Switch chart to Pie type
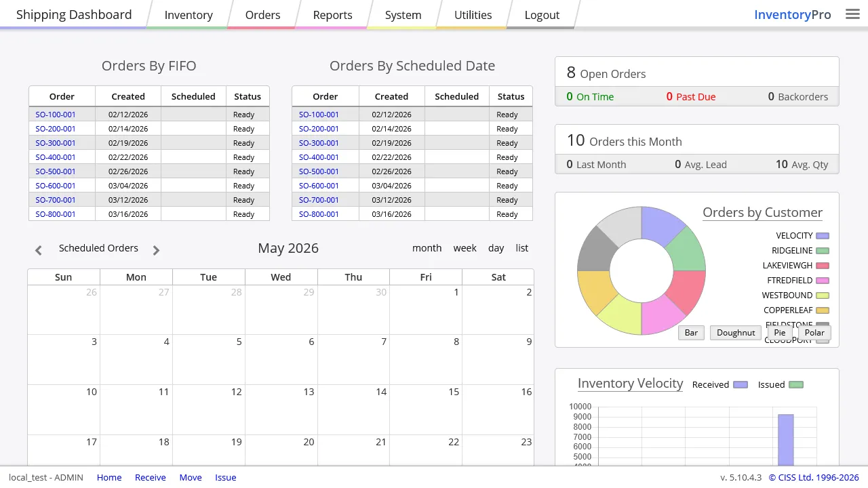 tap(780, 333)
